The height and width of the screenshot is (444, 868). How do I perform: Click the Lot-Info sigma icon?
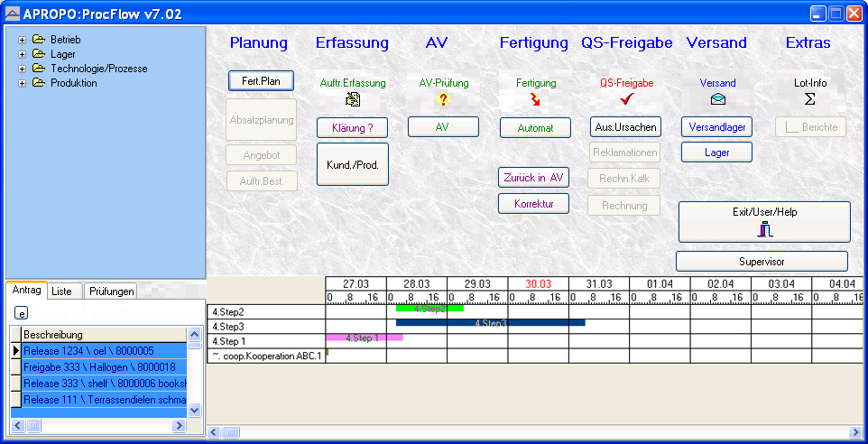pyautogui.click(x=810, y=99)
